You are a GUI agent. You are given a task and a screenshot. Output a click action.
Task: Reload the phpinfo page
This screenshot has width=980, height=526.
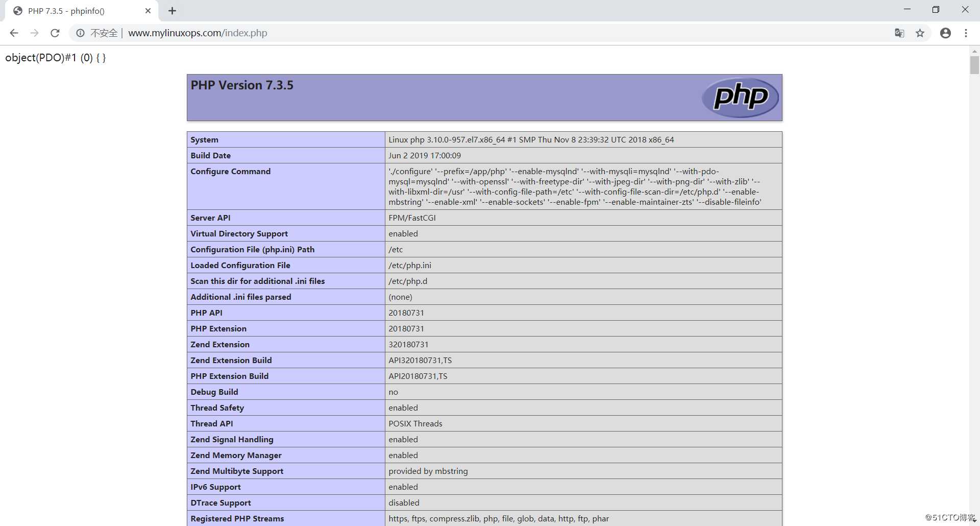(55, 33)
